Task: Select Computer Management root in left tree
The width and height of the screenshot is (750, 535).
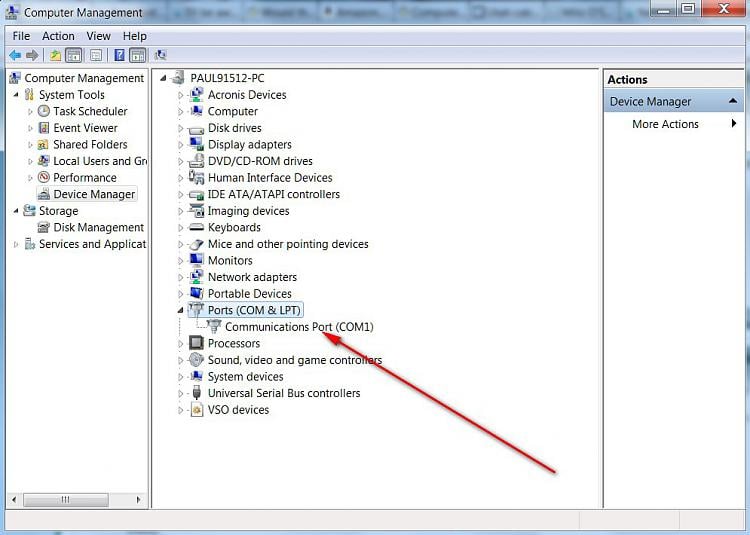Action: tap(84, 78)
